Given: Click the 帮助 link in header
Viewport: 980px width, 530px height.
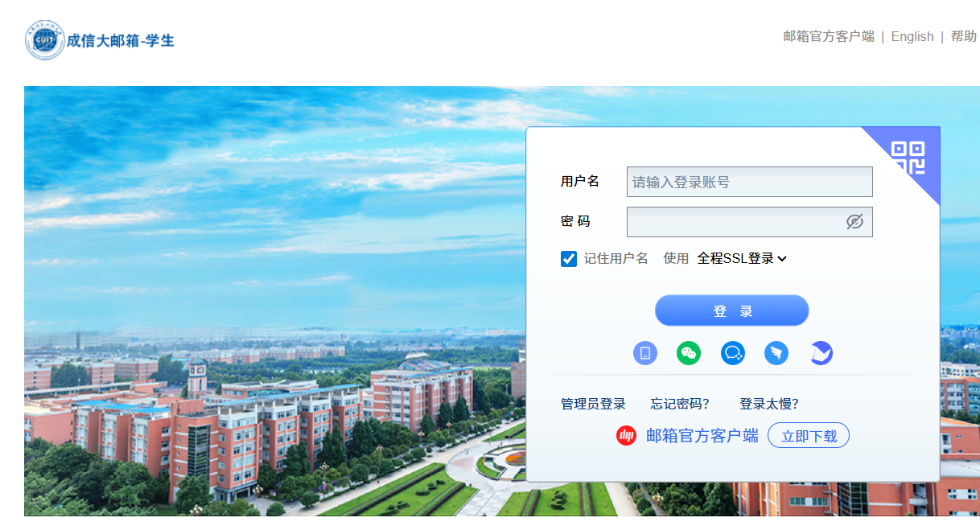Looking at the screenshot, I should (x=963, y=36).
